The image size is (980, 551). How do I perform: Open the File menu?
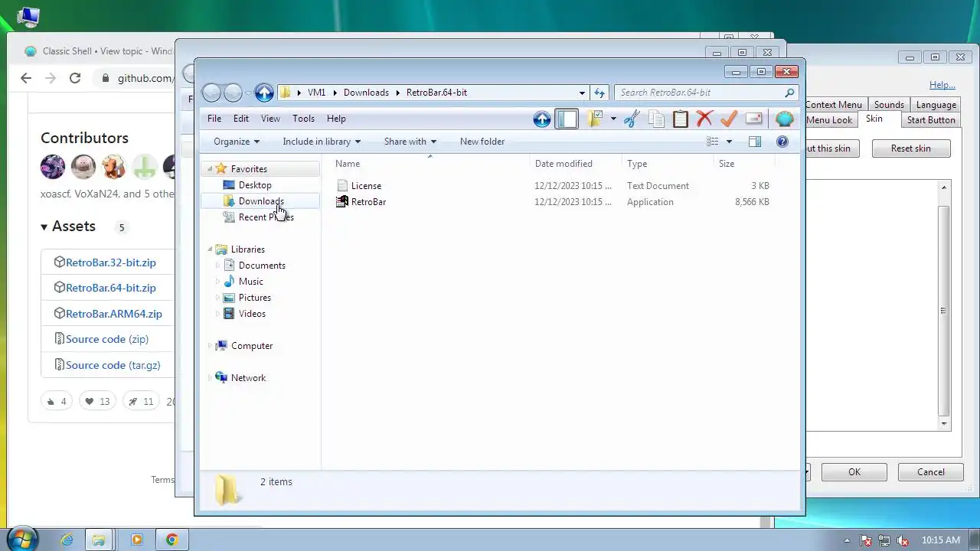click(x=214, y=119)
